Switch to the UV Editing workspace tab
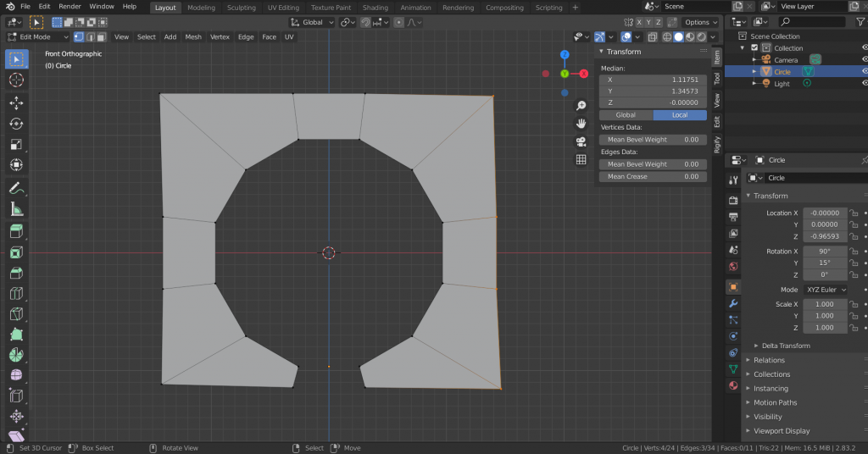 point(283,8)
